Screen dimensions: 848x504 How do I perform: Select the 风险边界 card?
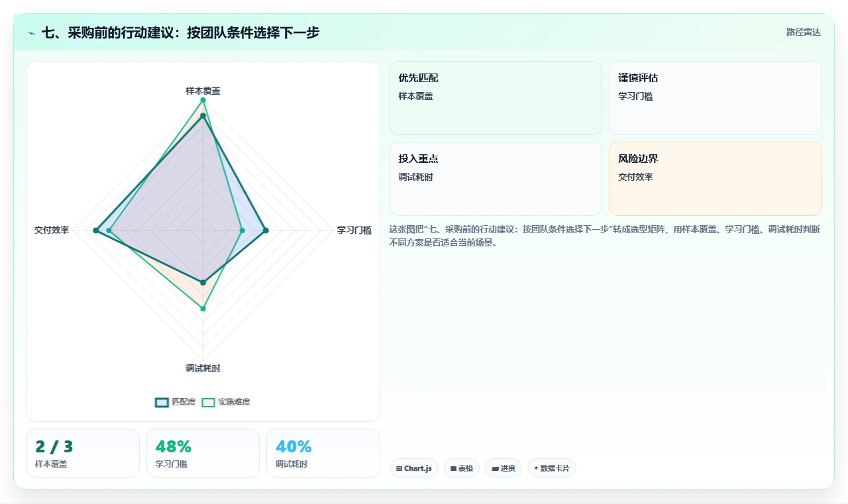pyautogui.click(x=715, y=179)
